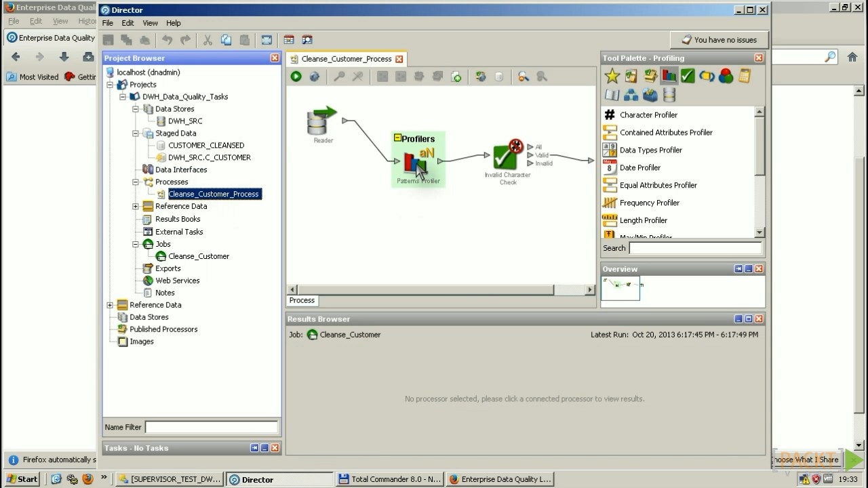Select the calculator category in the Tool Palette

coord(745,76)
